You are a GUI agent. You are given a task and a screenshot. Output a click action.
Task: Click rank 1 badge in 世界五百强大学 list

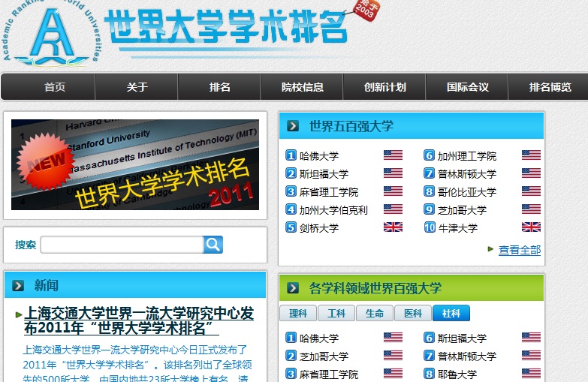click(291, 155)
